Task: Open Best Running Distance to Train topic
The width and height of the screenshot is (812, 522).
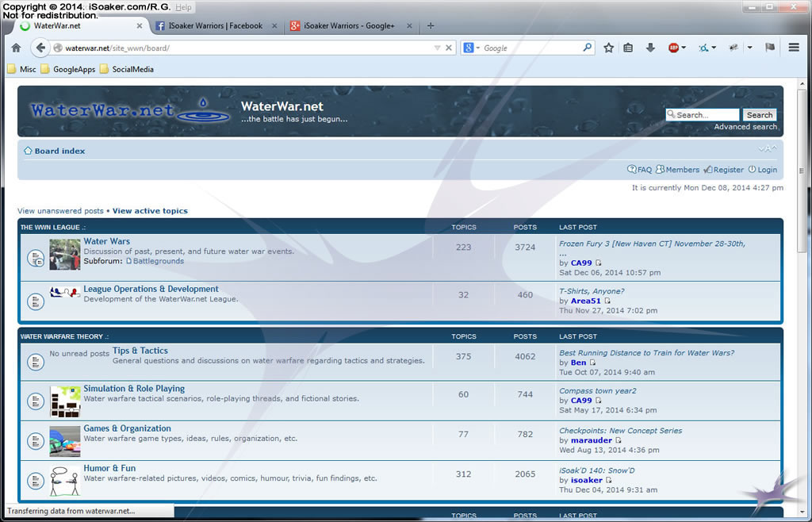Action: (646, 353)
